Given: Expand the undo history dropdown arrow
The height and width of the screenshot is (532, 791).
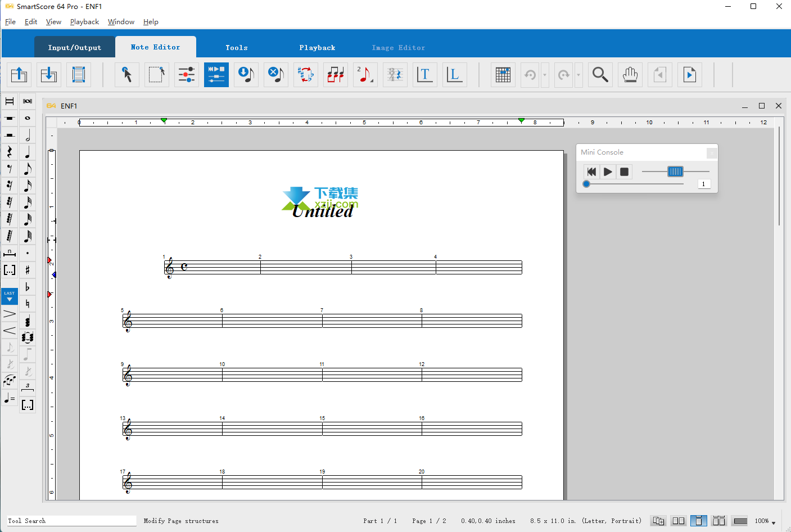Looking at the screenshot, I should coord(545,75).
